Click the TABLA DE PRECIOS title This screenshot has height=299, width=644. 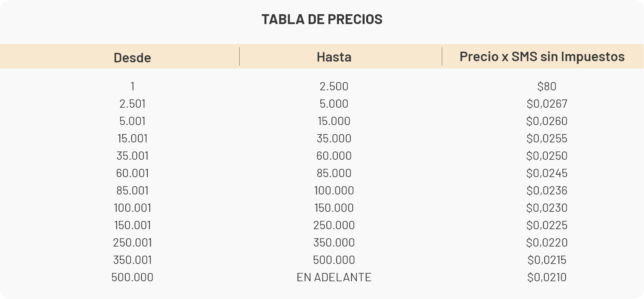pos(322,19)
